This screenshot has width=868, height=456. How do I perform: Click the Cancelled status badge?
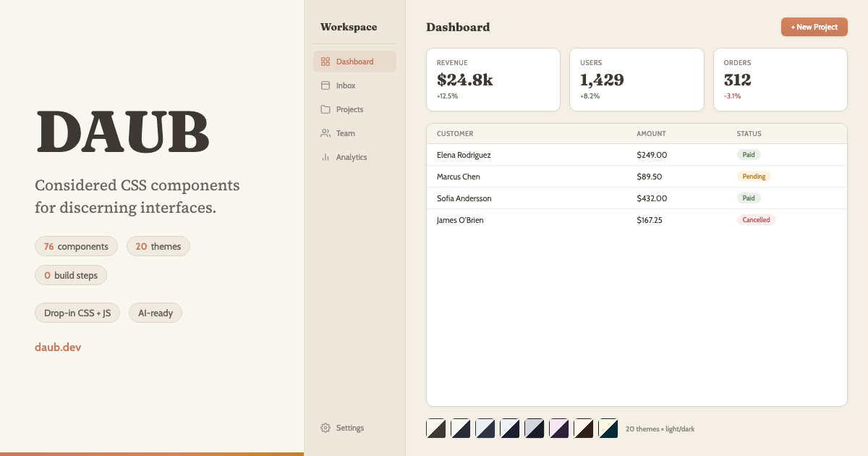click(756, 220)
